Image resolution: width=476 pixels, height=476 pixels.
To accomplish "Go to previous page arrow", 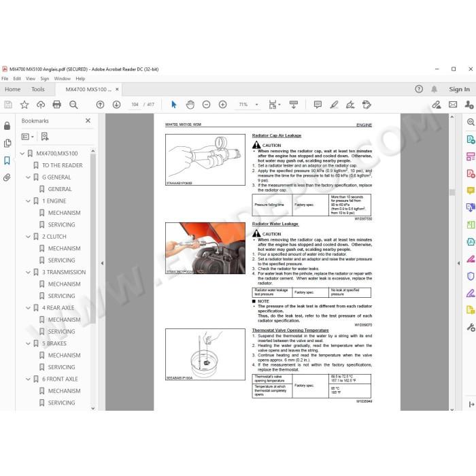I will (x=100, y=105).
